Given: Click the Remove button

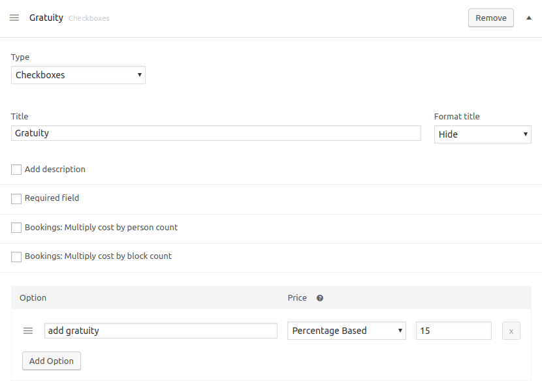Looking at the screenshot, I should (x=490, y=18).
